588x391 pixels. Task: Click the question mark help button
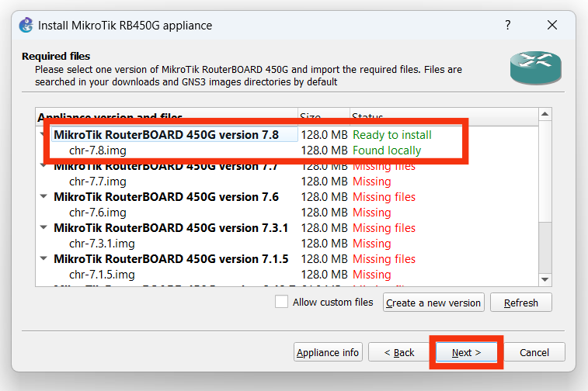[507, 25]
